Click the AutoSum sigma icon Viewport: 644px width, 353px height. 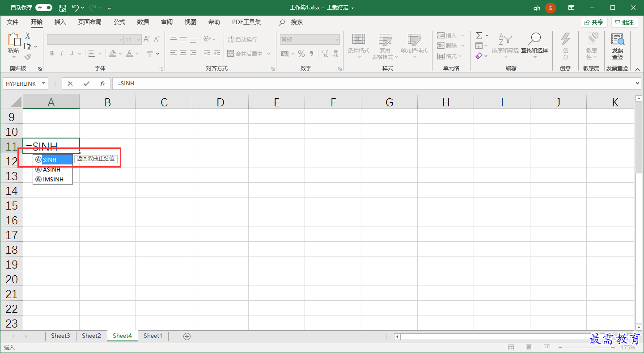click(x=479, y=35)
